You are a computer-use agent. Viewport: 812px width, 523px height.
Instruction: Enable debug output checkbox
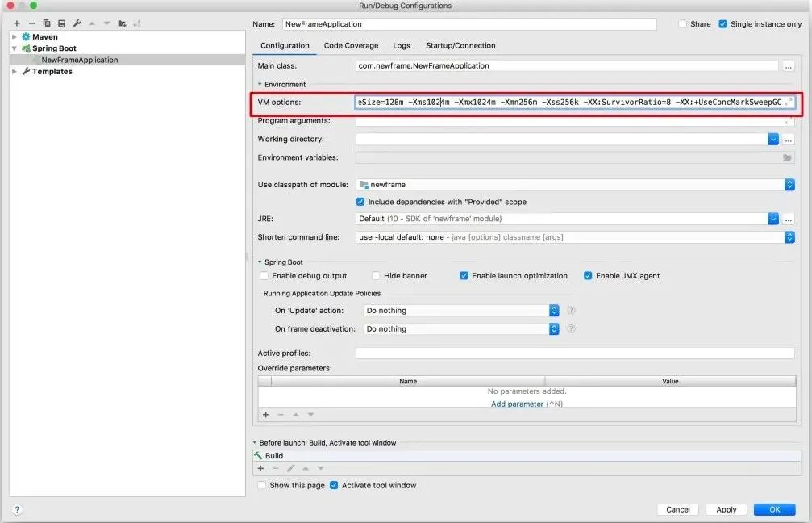[264, 276]
